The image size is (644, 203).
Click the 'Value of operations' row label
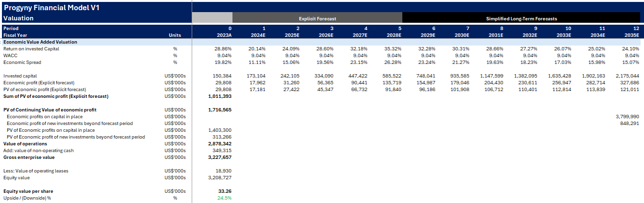(25, 144)
